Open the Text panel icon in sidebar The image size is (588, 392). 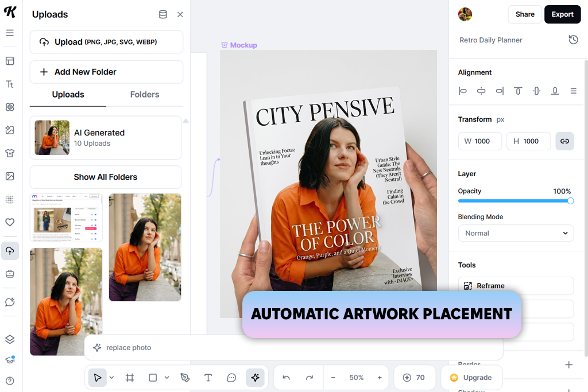click(x=10, y=84)
